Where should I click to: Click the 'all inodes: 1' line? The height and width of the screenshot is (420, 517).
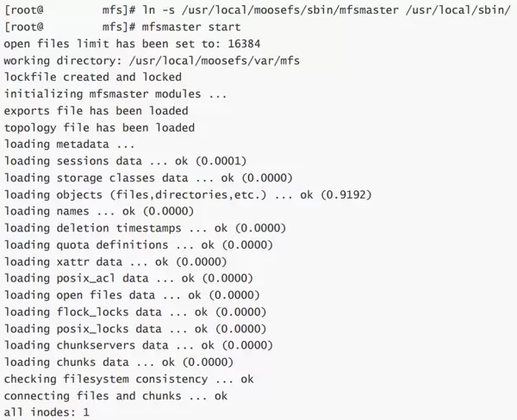47,412
